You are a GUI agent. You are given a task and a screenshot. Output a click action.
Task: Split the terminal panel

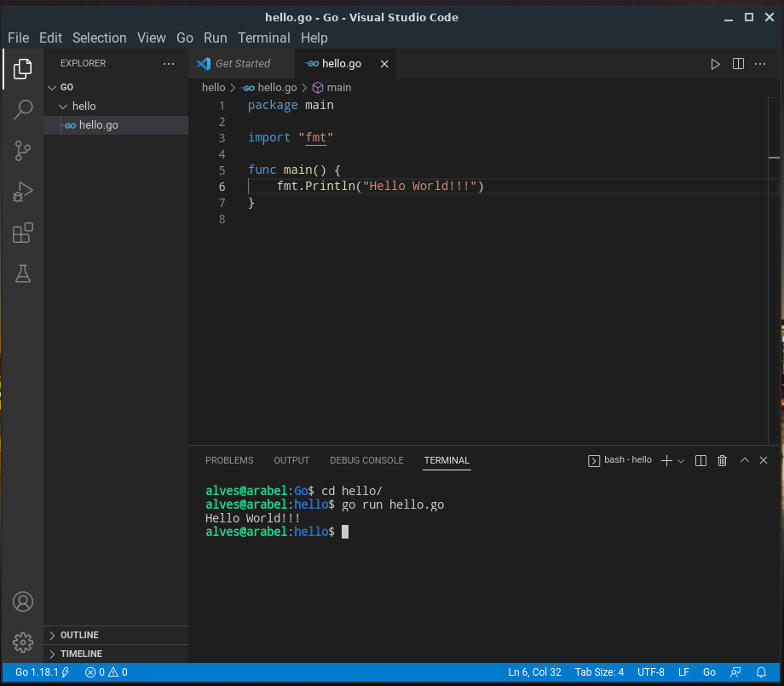tap(700, 460)
